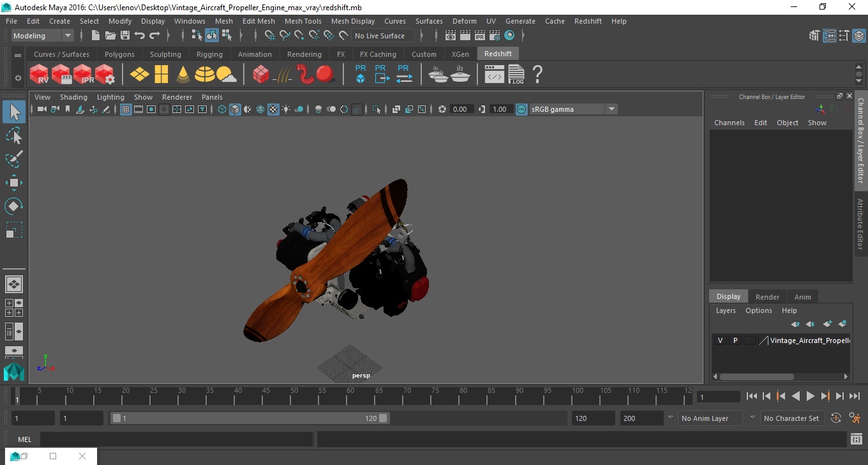
Task: Toggle wireframe cube display in viewport
Action: pos(222,109)
